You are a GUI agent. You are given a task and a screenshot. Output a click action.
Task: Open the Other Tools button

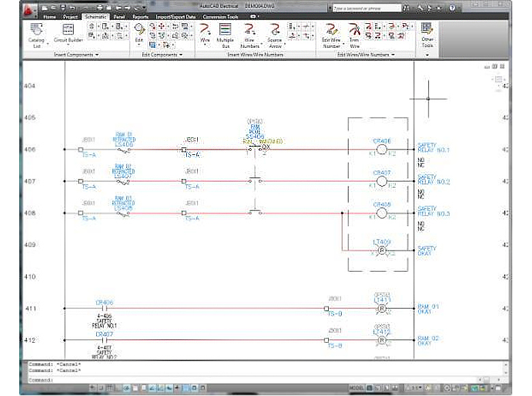coord(427,35)
